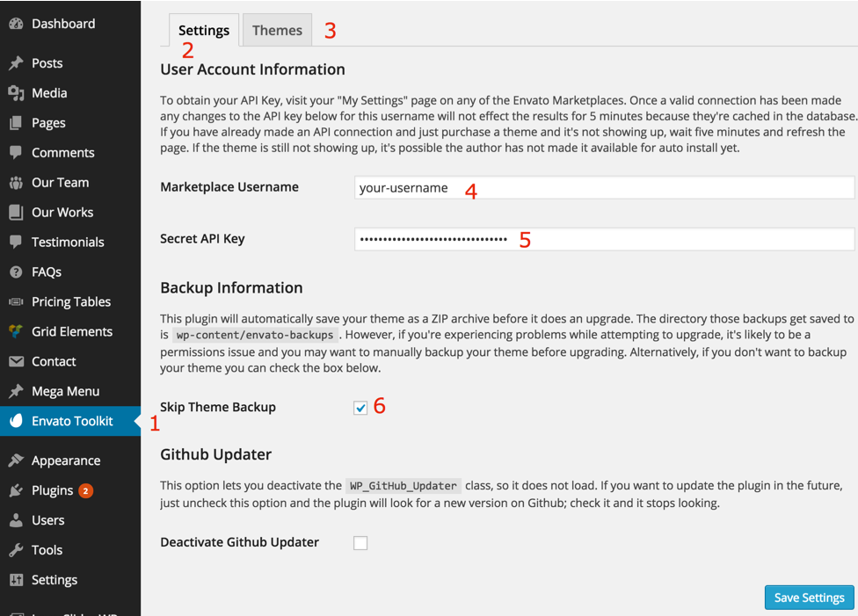858x616 pixels.
Task: Click the Plugins update count badge
Action: point(85,490)
